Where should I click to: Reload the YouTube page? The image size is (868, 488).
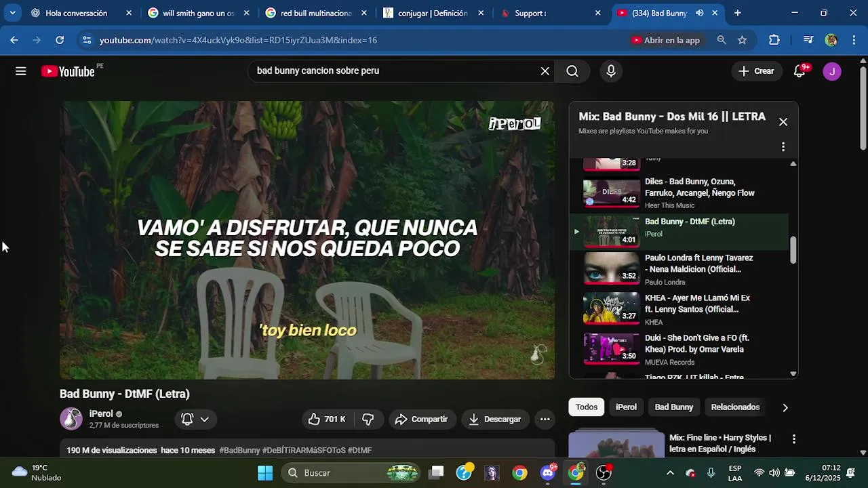click(60, 40)
